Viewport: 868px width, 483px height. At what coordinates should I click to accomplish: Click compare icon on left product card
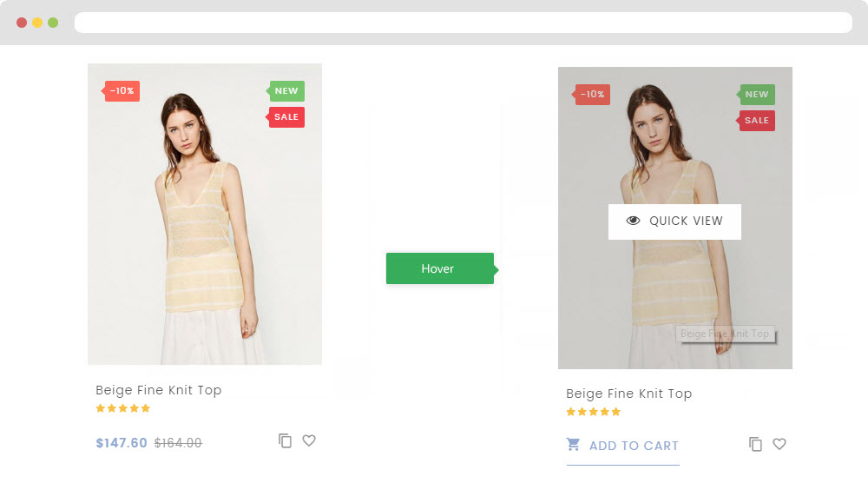pyautogui.click(x=285, y=441)
